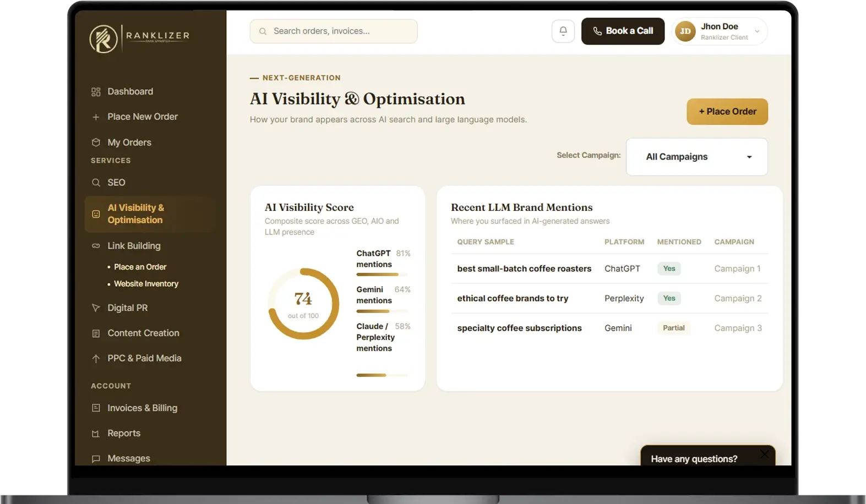Open Place an Order under Link Building
The width and height of the screenshot is (866, 504).
point(140,267)
